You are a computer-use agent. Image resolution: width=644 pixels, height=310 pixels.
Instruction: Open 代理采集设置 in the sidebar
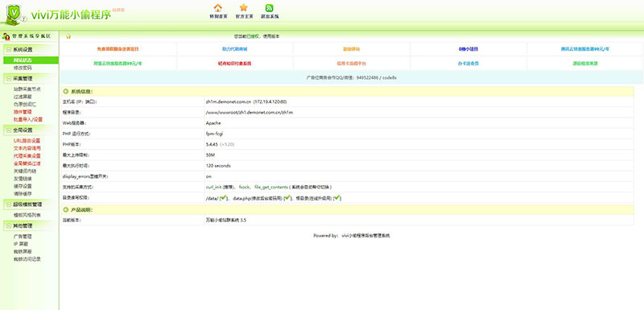(27, 156)
